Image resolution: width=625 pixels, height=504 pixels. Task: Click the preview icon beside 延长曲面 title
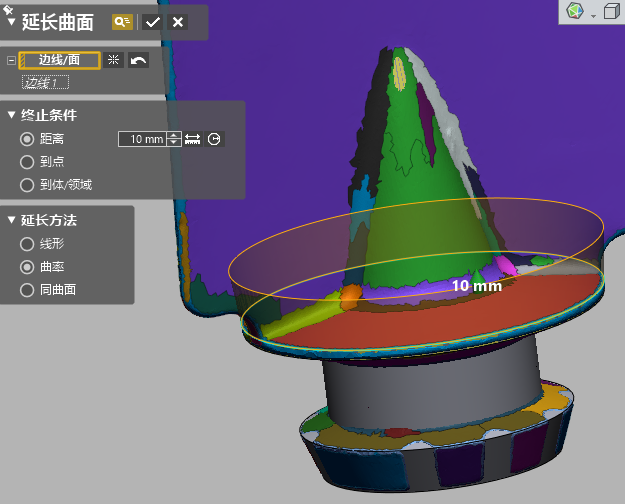point(123,22)
